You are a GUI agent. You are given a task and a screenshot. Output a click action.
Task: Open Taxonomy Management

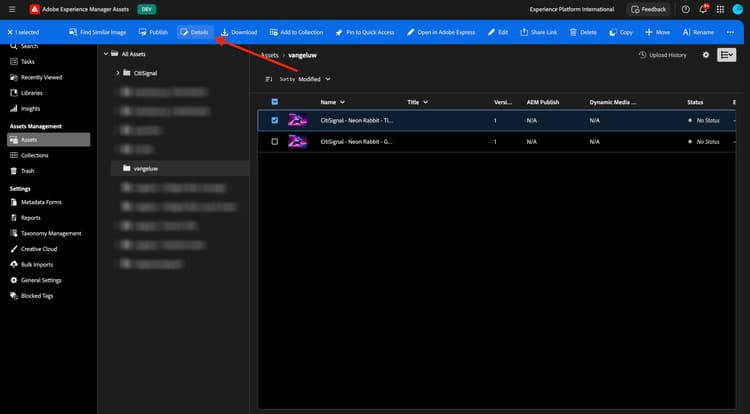(45, 234)
